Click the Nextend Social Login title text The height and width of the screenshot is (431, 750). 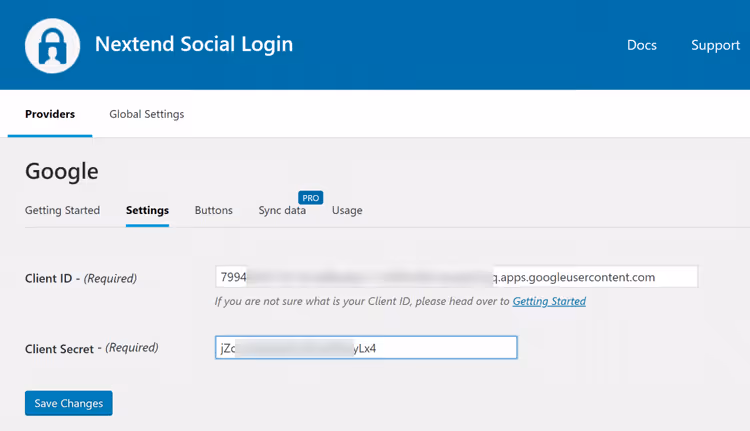(194, 44)
